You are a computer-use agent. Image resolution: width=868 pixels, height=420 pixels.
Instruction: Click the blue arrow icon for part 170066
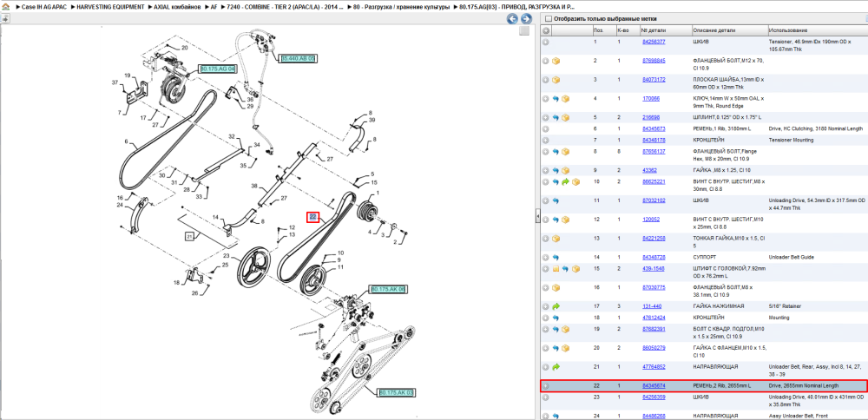556,99
